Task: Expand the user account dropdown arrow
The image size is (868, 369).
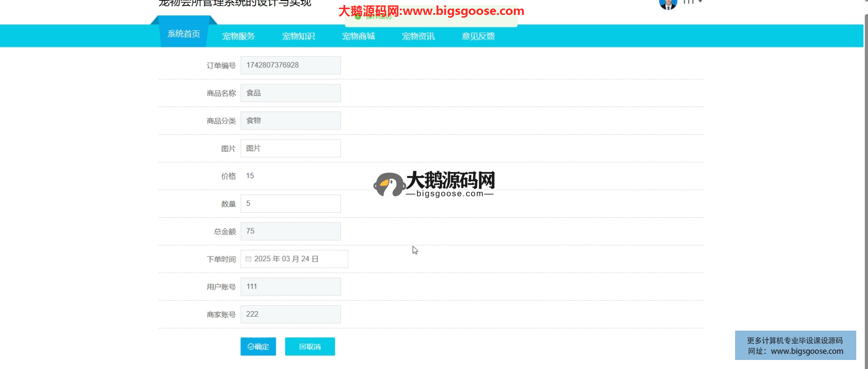Action: [700, 2]
